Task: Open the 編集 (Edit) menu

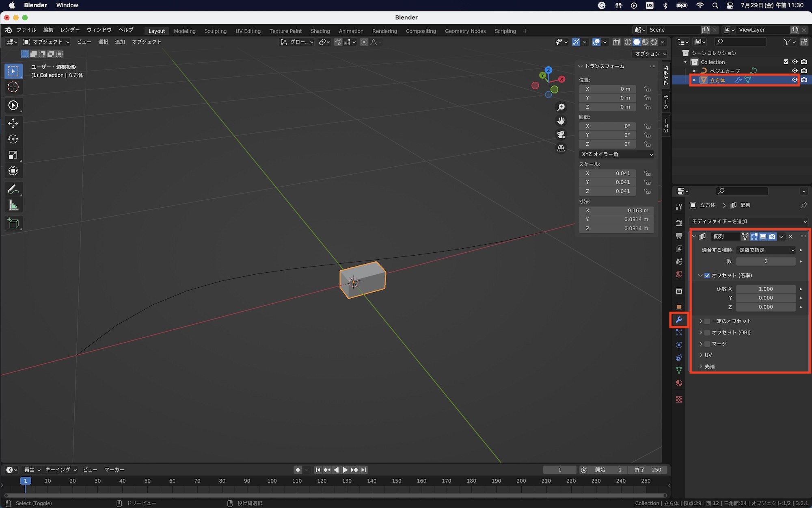Action: point(48,30)
